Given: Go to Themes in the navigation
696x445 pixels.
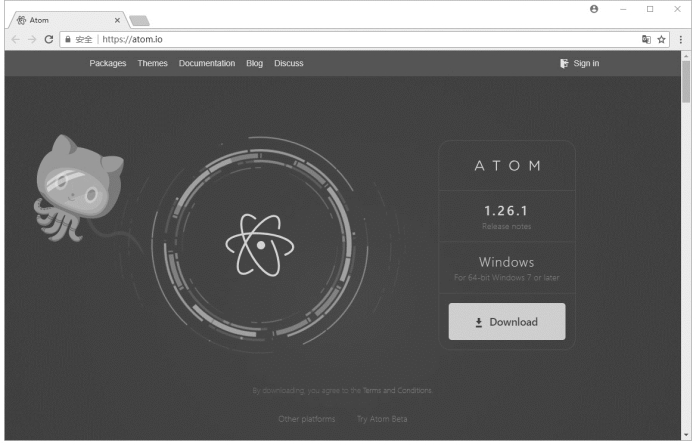Looking at the screenshot, I should click(x=152, y=63).
